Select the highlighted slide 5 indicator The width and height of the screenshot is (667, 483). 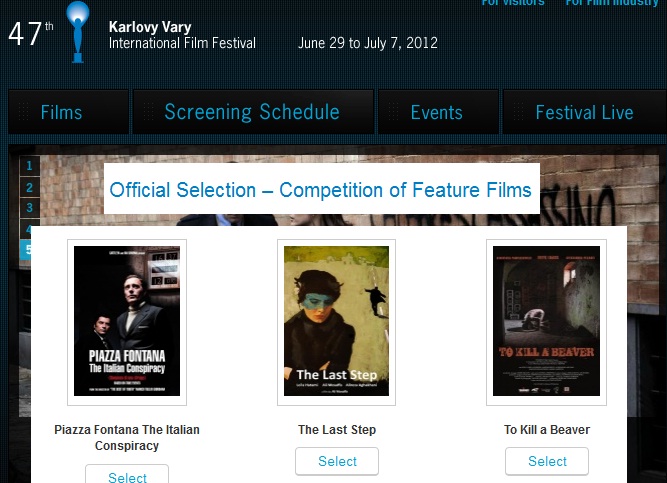click(26, 249)
